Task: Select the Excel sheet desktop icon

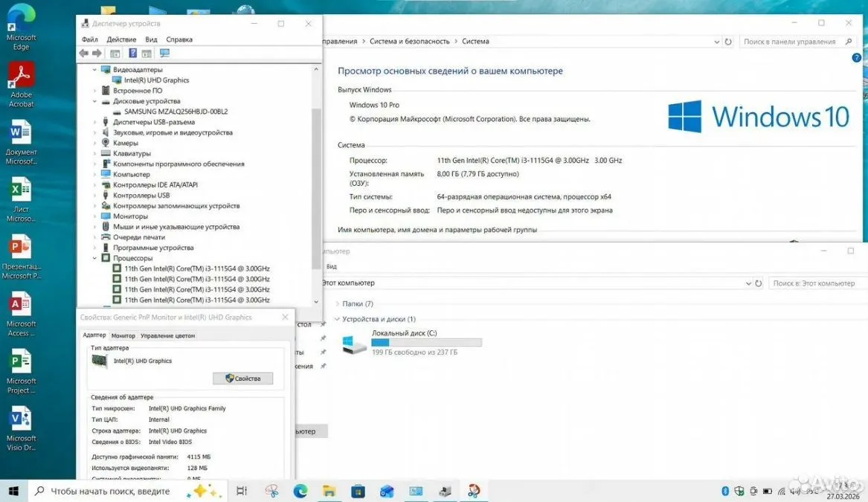Action: pyautogui.click(x=21, y=199)
